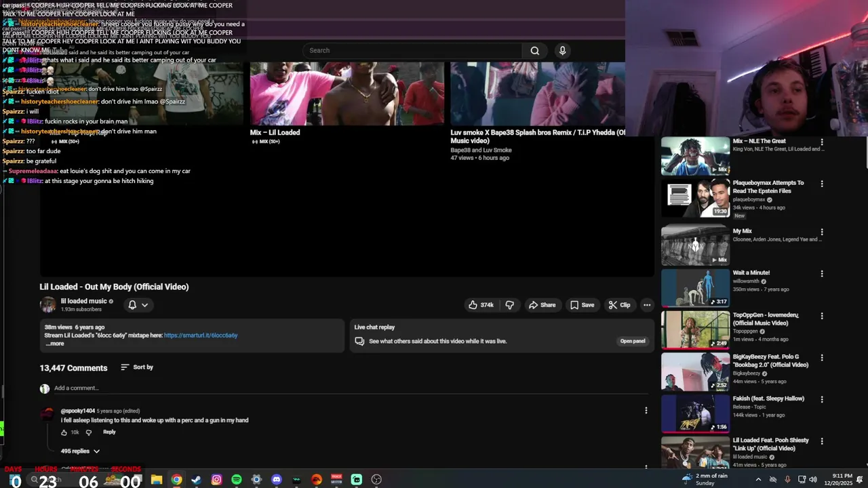Open options for Fakish video

click(822, 399)
